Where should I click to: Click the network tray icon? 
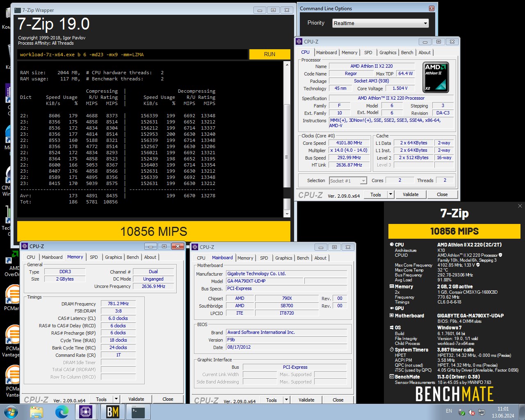click(482, 412)
